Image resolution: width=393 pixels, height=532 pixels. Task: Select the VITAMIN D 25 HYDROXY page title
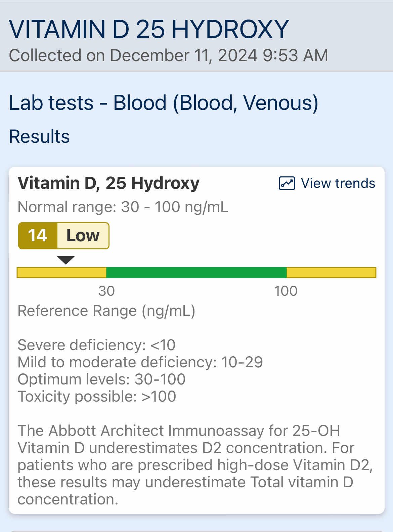coord(149,29)
